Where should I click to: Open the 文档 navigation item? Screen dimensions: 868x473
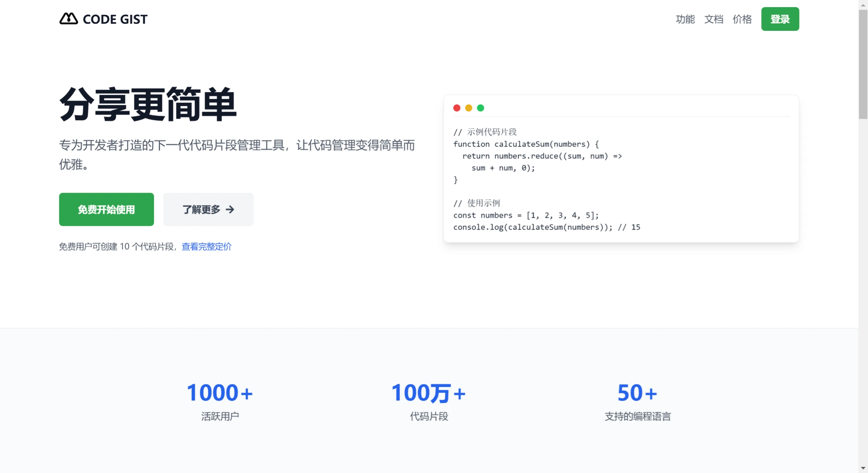click(x=714, y=19)
